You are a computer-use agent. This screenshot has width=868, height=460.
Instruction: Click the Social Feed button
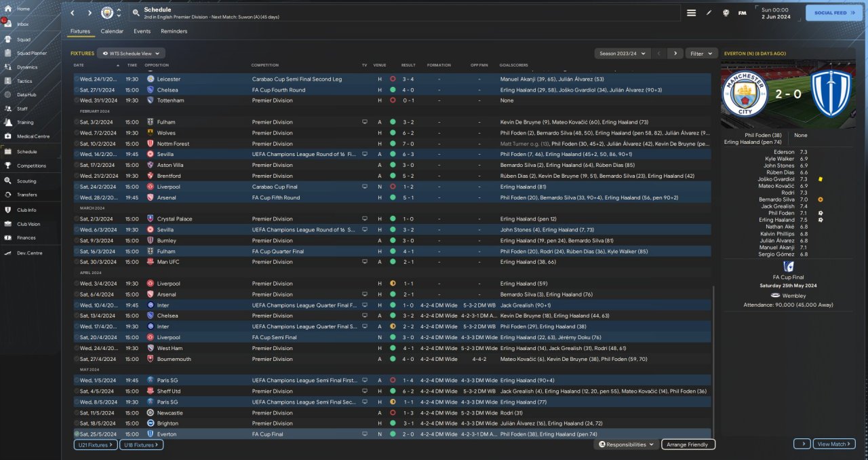[x=834, y=12]
